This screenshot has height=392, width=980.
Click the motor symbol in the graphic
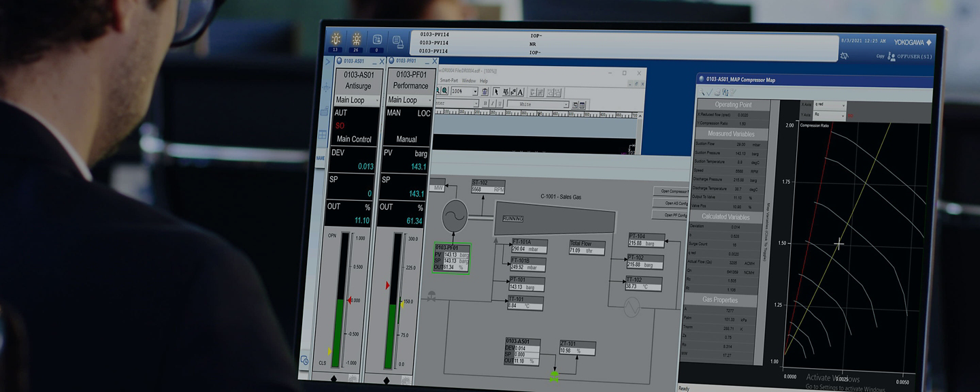coord(453,217)
